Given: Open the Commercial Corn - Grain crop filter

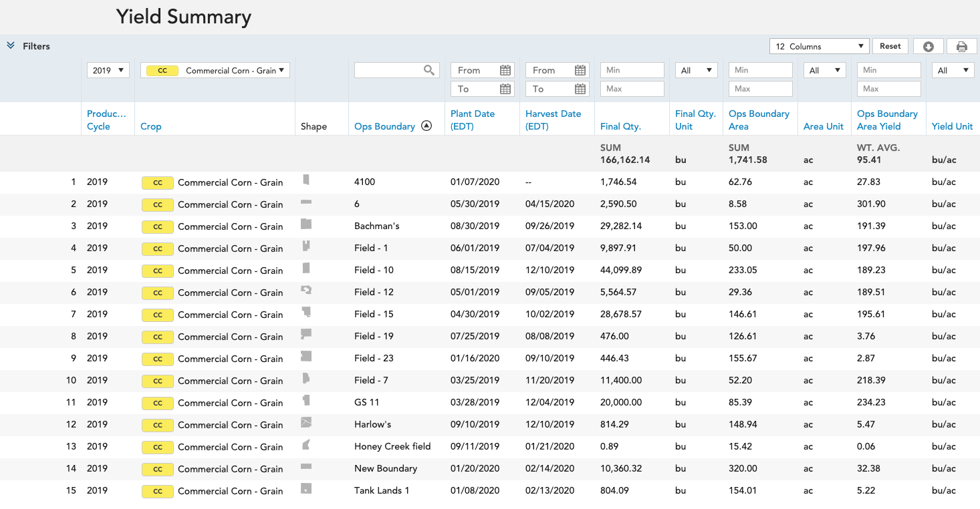Looking at the screenshot, I should coord(215,70).
